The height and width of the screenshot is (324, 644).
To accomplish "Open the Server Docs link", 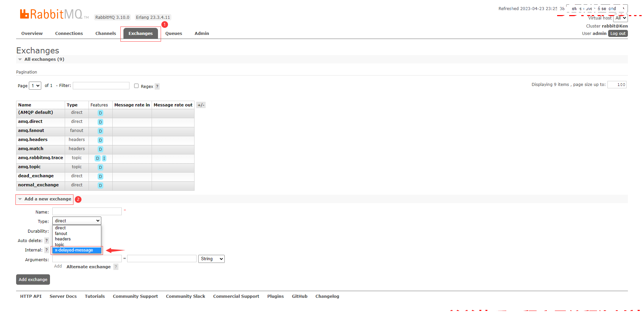I will 63,296.
